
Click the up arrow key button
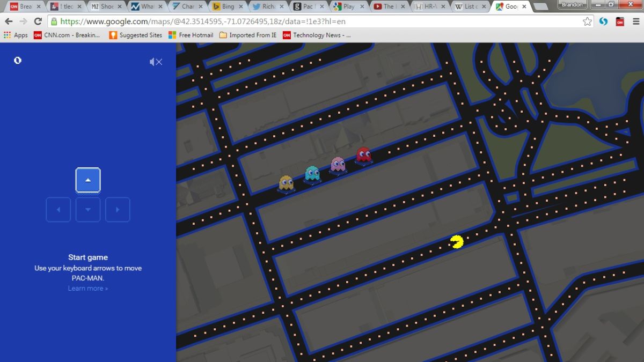pyautogui.click(x=88, y=180)
